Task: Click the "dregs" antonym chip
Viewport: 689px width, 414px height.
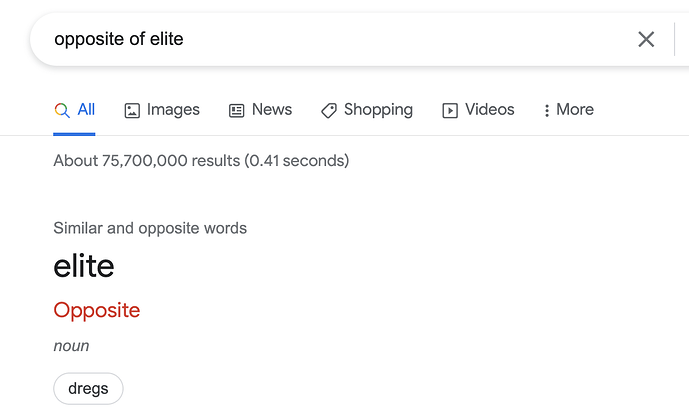Action: point(88,388)
